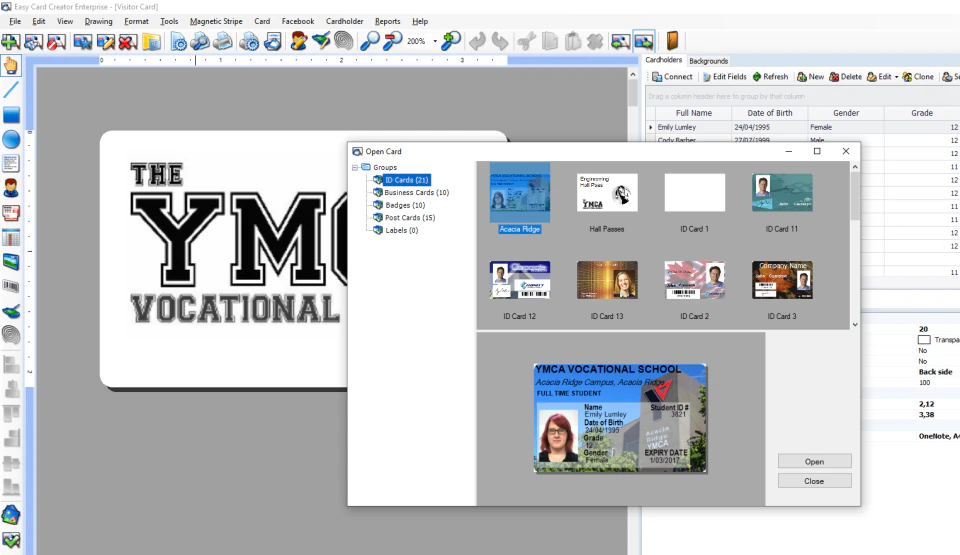The width and height of the screenshot is (960, 555).
Task: Sort by Full Name column header
Action: click(x=693, y=113)
